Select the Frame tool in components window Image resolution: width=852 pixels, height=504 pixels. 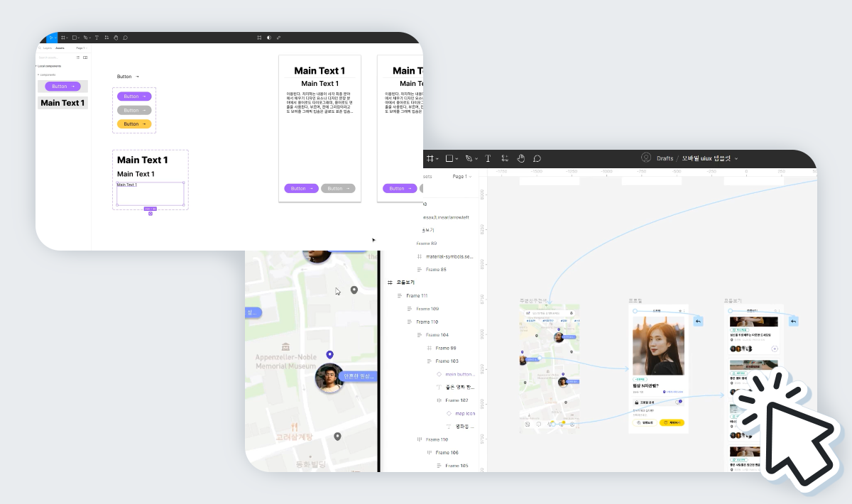pos(62,38)
